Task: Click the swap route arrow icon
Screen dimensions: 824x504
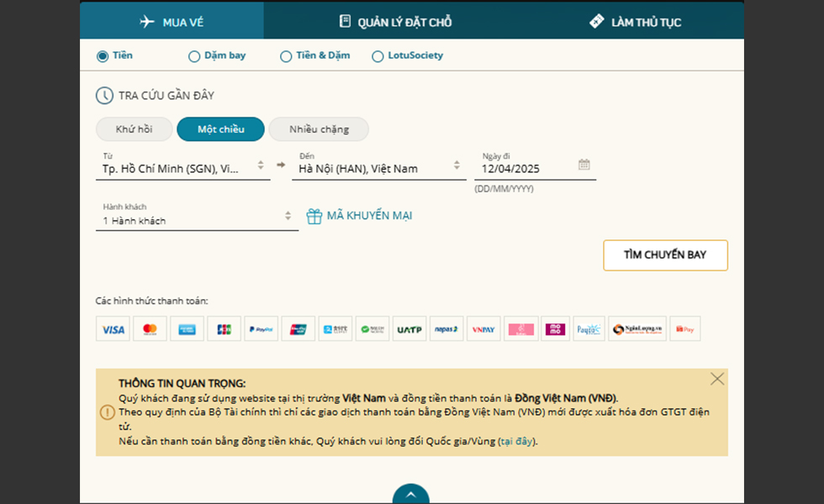Action: pos(281,165)
